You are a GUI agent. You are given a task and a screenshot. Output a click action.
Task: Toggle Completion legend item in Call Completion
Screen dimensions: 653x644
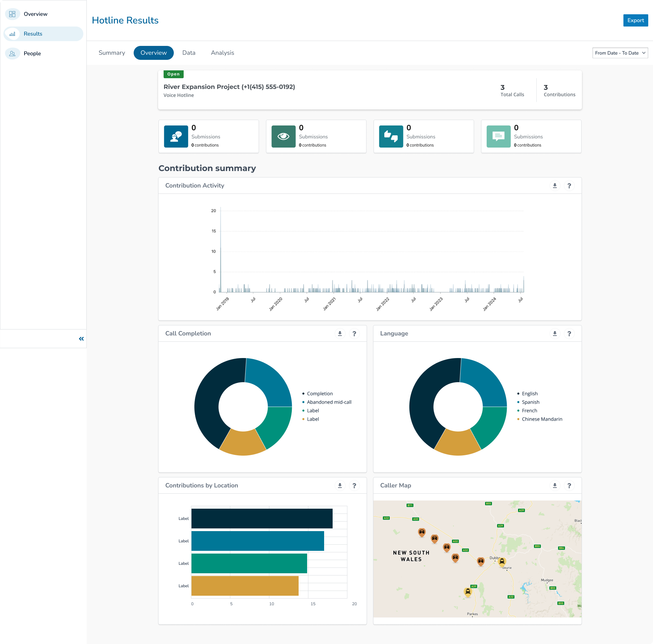[x=319, y=393]
